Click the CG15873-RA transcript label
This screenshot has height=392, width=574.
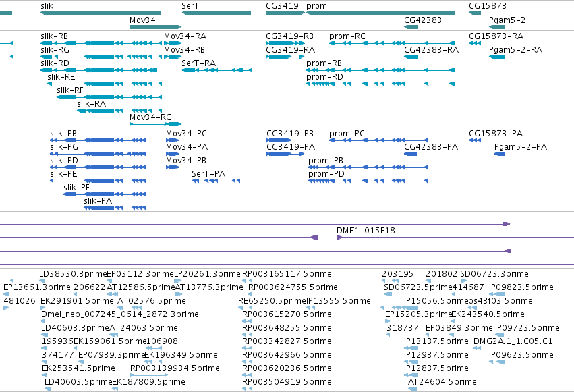496,36
